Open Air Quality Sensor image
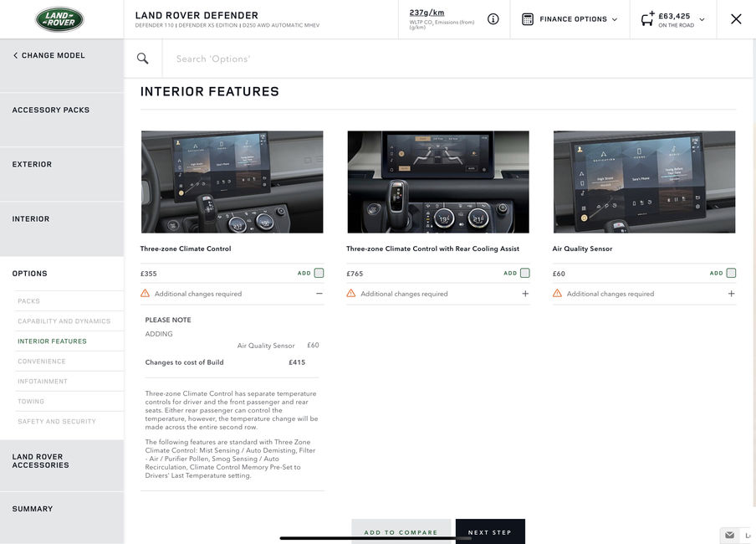Viewport: 756px width, 544px height. pos(644,182)
